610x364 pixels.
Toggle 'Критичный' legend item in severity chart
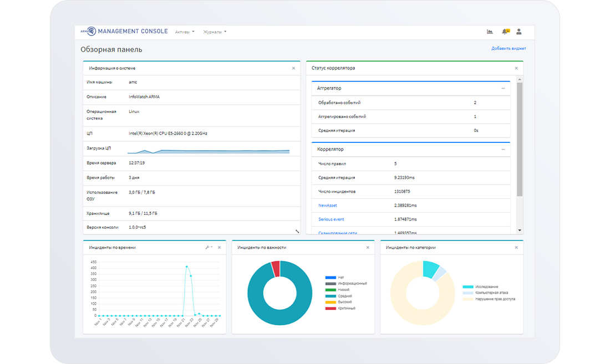(347, 308)
